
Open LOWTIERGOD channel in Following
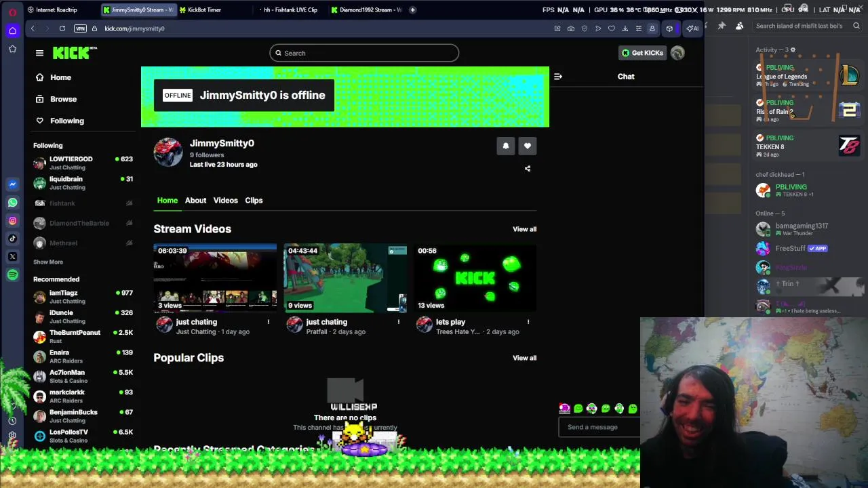click(83, 163)
